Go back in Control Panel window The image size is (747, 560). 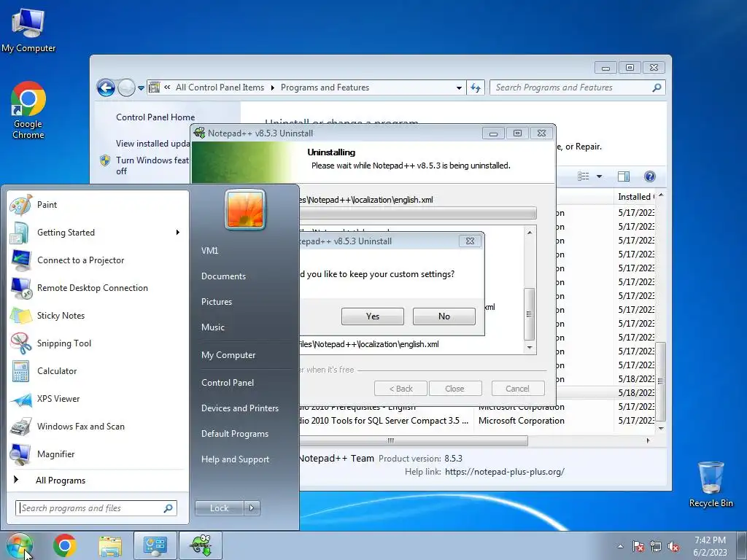106,87
